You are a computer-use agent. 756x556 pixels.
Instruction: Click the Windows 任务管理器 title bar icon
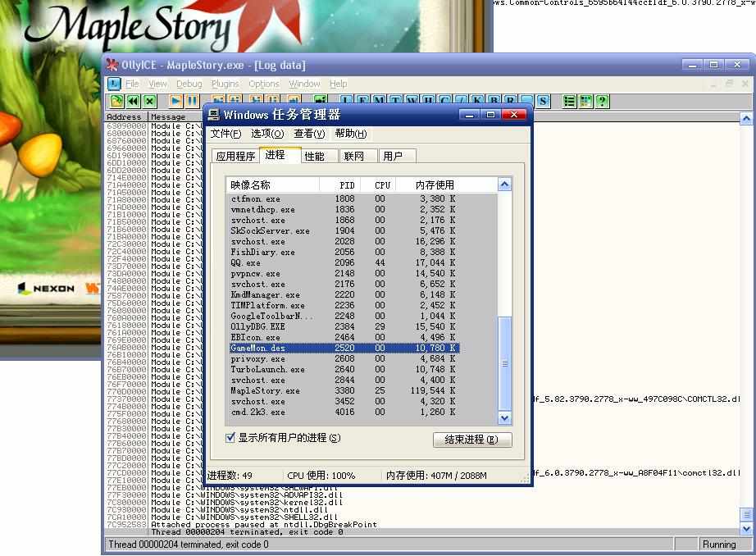click(x=213, y=114)
